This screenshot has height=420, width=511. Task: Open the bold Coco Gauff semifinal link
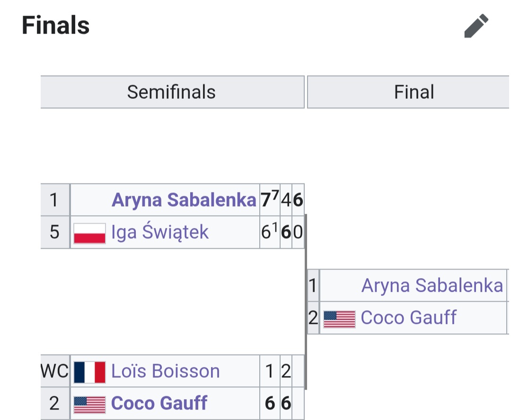coord(159,404)
